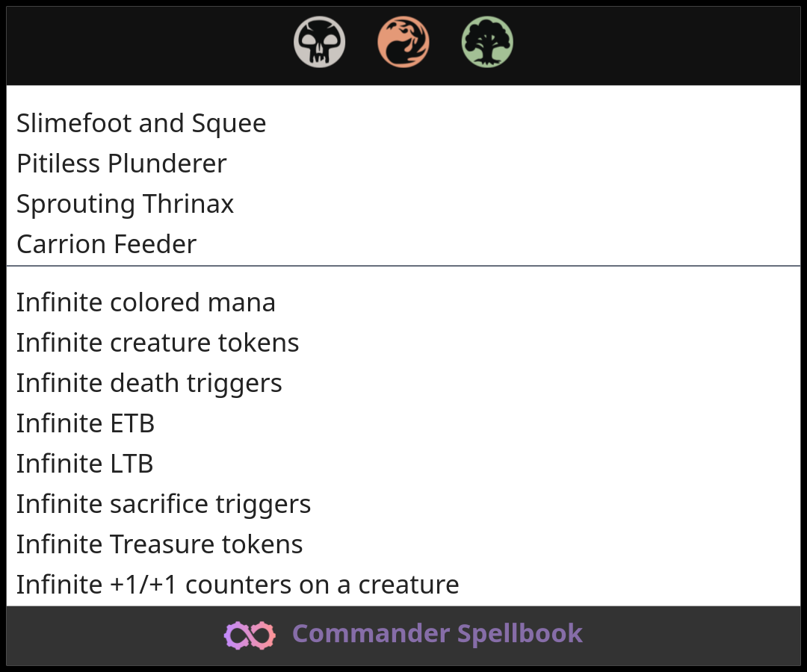Screen dimensions: 807x672
Task: Select the Pitiless Plunderer card name
Action: tap(122, 164)
